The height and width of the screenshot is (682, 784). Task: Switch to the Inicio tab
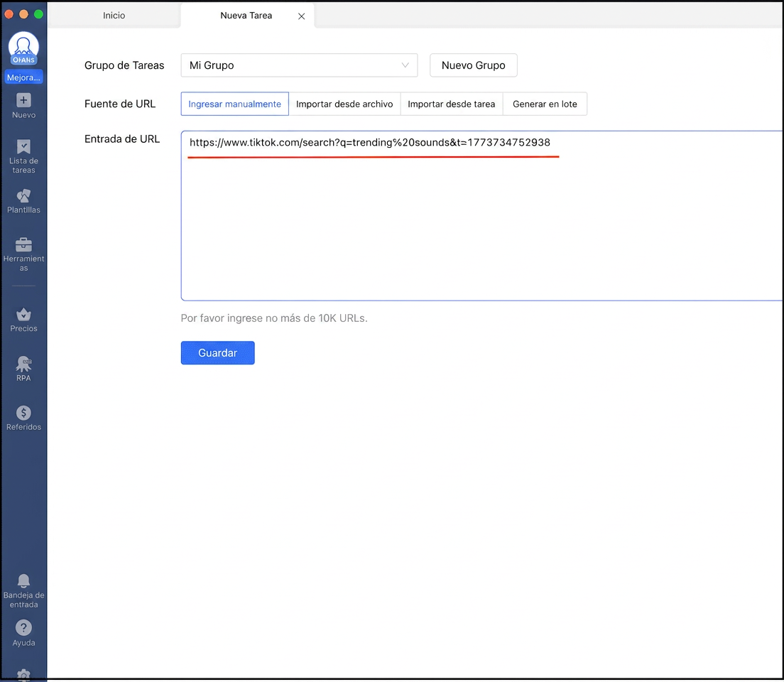[x=114, y=16]
